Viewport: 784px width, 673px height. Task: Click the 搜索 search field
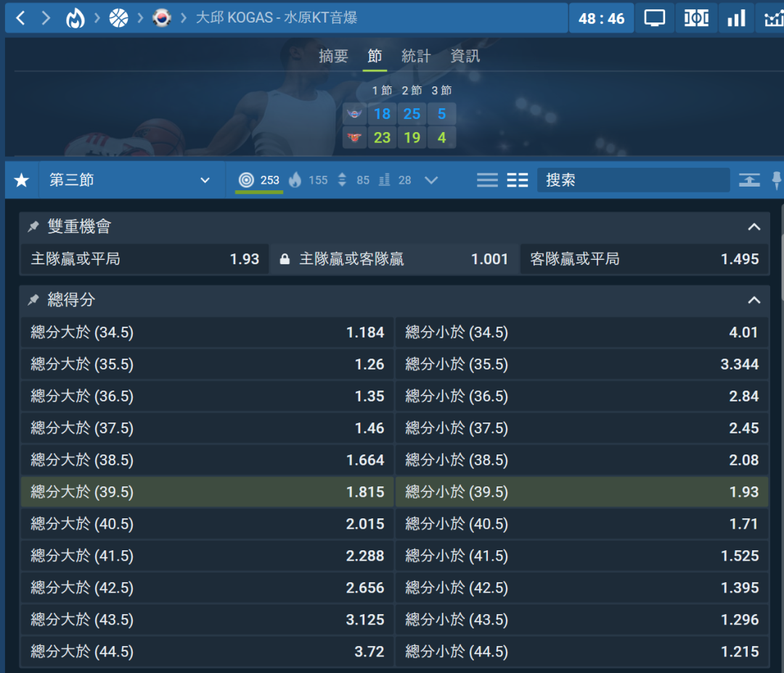(632, 180)
